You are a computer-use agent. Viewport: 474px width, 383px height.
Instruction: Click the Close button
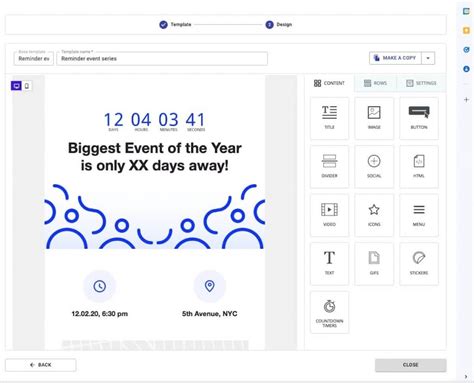click(411, 365)
